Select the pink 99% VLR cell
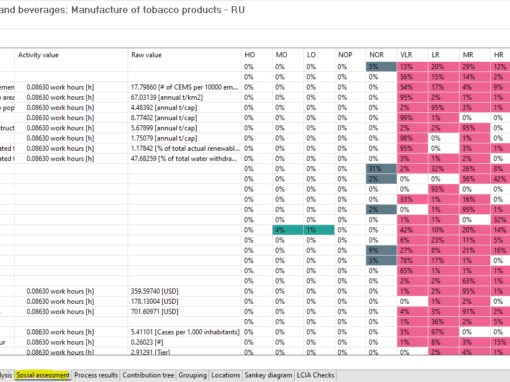This screenshot has width=510, height=382. (x=412, y=118)
